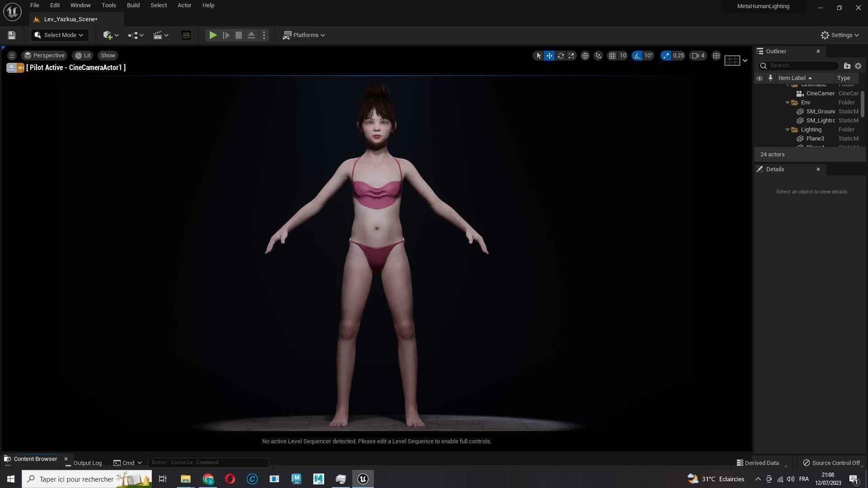
Task: Open the Platforms dropdown
Action: click(x=304, y=35)
